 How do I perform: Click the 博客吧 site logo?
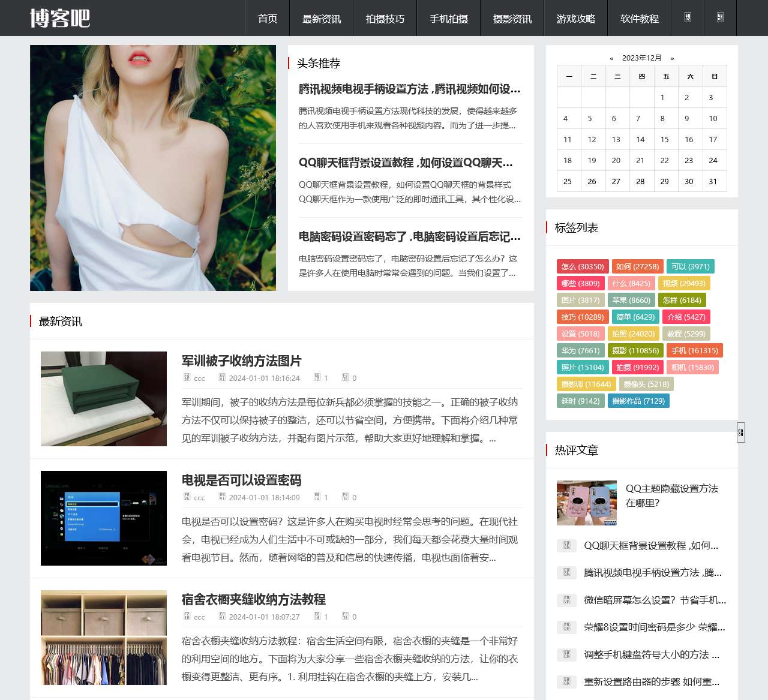(60, 18)
